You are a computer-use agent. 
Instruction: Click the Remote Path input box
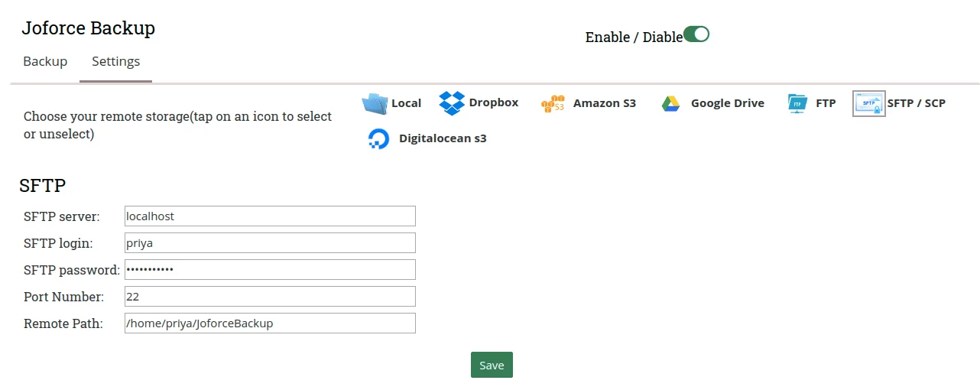(x=270, y=323)
